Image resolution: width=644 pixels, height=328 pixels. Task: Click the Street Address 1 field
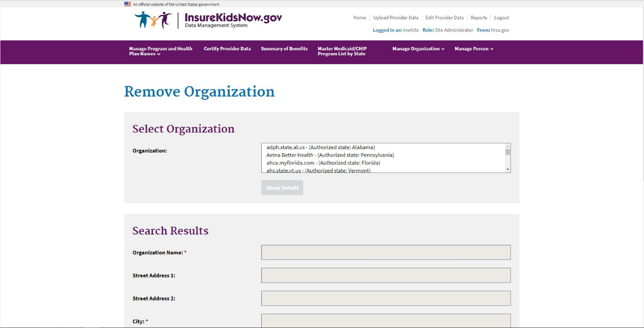pos(386,275)
